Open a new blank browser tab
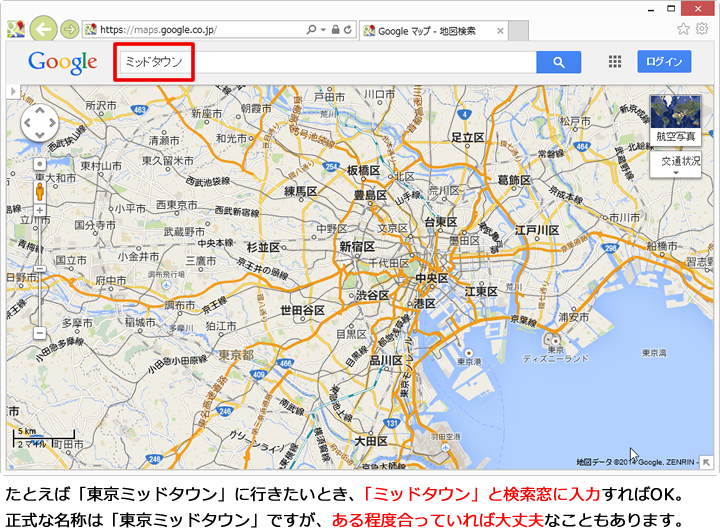Screen dimensions: 720x528 coord(518,31)
